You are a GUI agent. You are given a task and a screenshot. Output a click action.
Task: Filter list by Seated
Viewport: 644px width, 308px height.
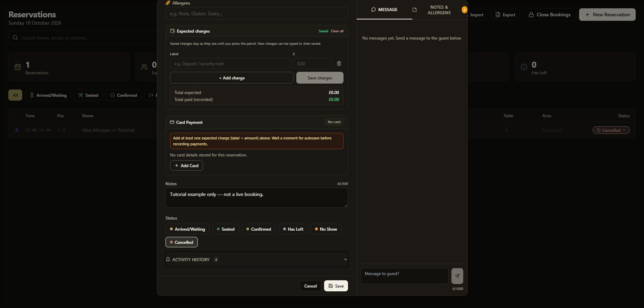88,95
